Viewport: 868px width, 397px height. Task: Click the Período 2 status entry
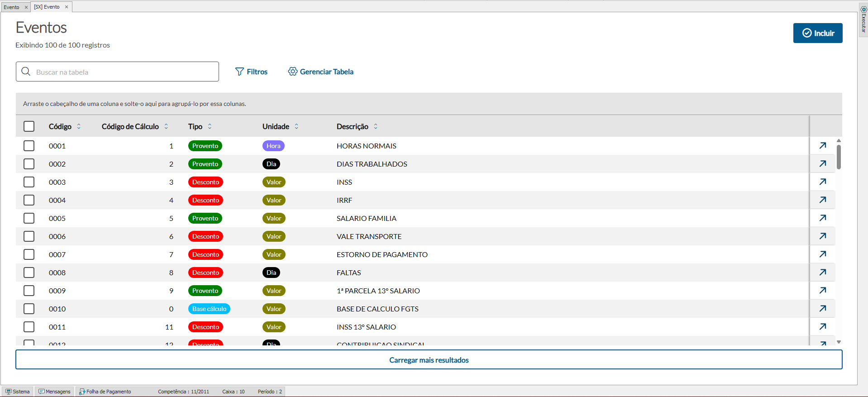coord(270,392)
